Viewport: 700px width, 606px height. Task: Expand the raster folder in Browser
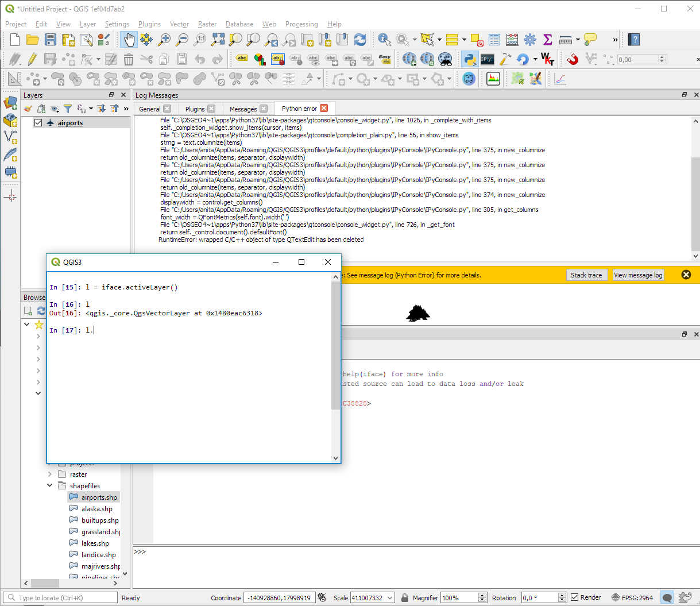(50, 474)
